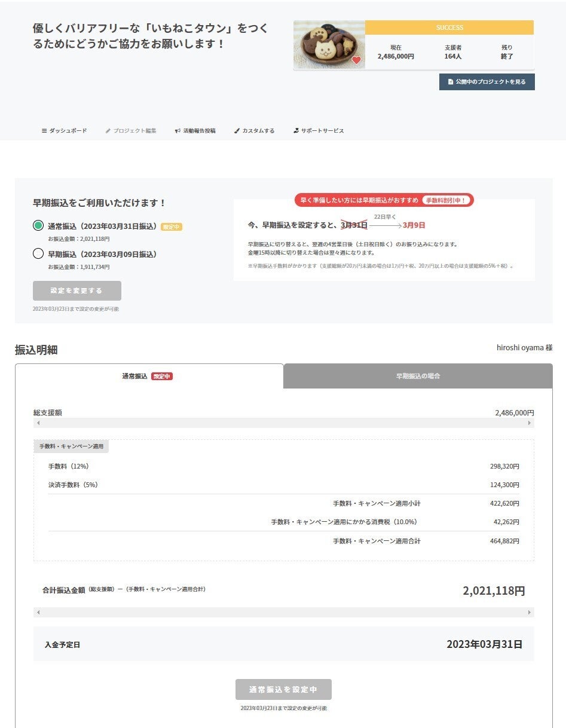566x728 pixels.
Task: Open the ダッシュボード menu icon
Action: tap(44, 131)
